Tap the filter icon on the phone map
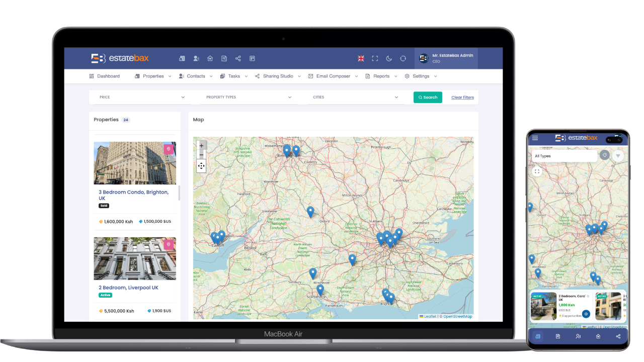 [x=618, y=156]
